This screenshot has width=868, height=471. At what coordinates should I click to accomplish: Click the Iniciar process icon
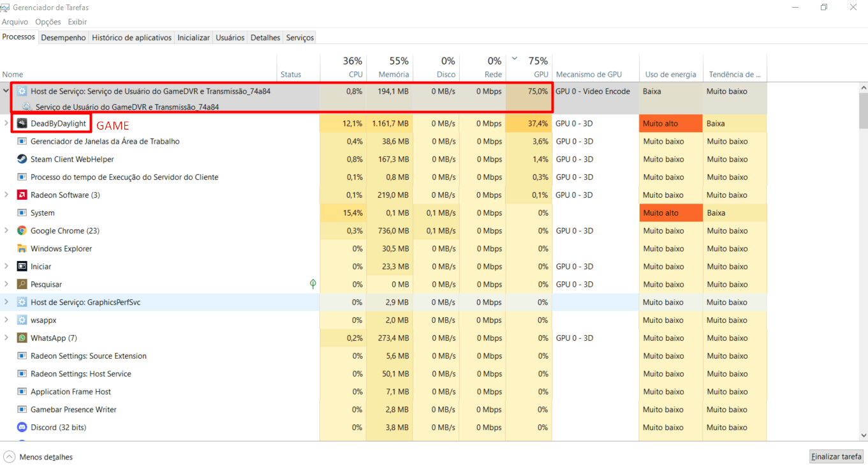(x=22, y=266)
